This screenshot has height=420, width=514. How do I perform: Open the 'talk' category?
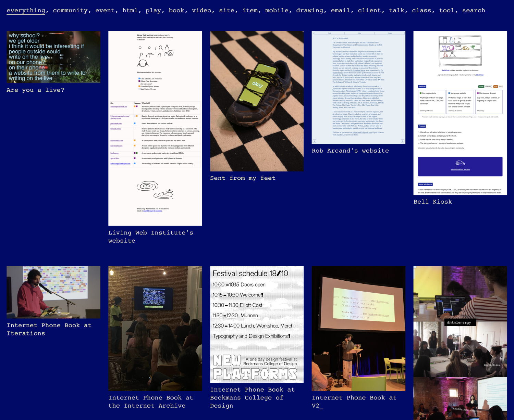396,11
